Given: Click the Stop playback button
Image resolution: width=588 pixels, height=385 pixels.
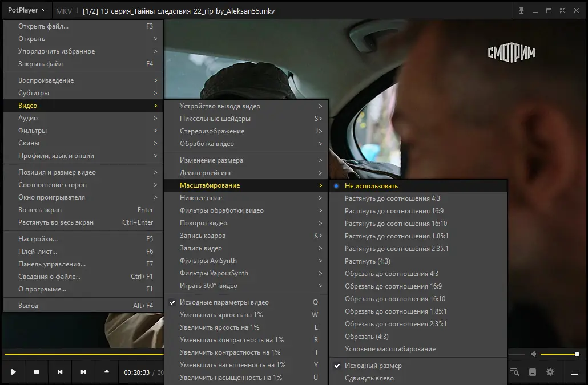Looking at the screenshot, I should coord(37,372).
